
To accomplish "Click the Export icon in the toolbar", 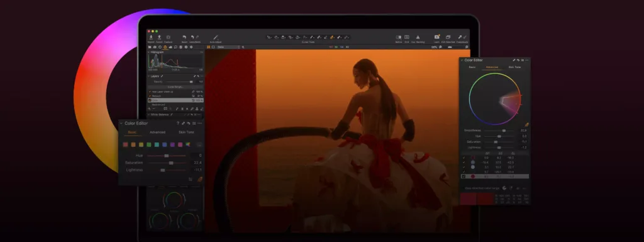I will tap(159, 37).
